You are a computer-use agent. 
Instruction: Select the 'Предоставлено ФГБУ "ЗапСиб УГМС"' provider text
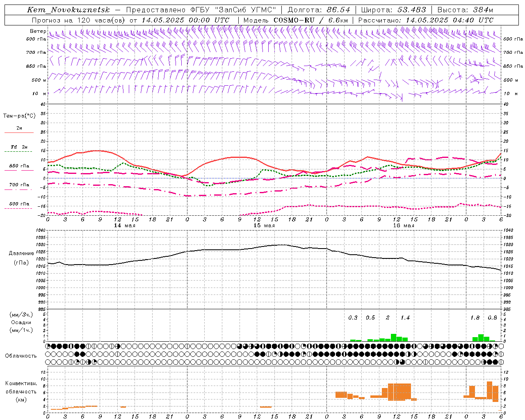(x=201, y=10)
